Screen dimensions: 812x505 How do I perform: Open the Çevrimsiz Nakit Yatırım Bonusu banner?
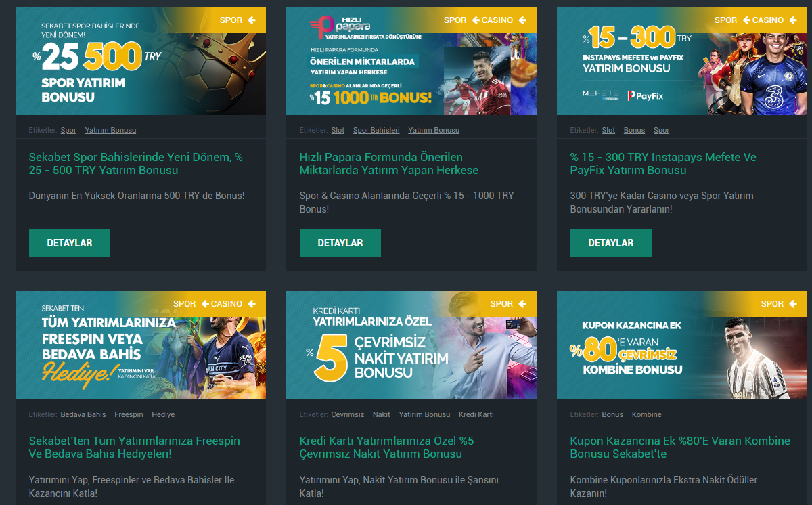point(411,345)
